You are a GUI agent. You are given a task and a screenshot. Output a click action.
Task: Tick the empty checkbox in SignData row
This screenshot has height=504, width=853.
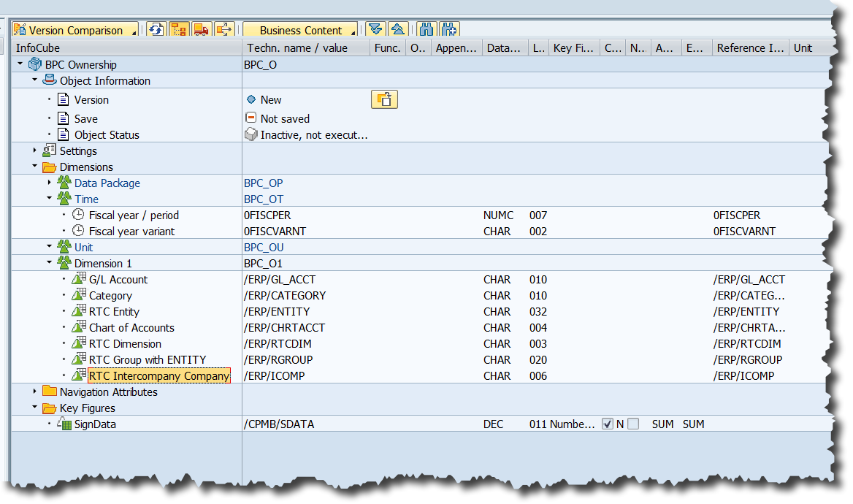(632, 424)
